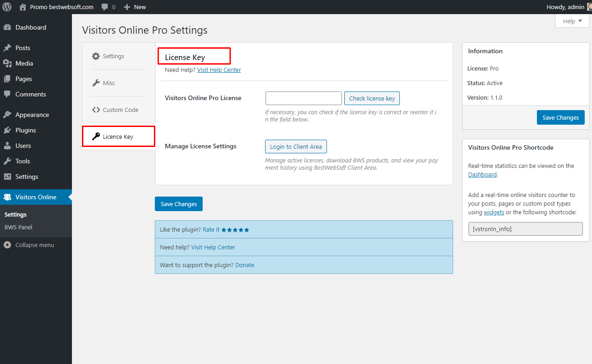Image resolution: width=592 pixels, height=364 pixels.
Task: Click the Check license key button
Action: [372, 98]
